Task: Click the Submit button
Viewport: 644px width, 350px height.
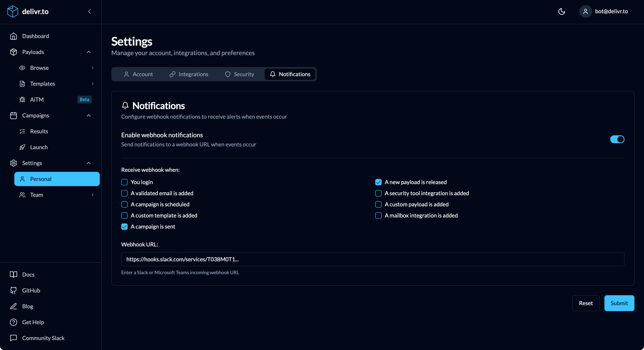Action: coord(619,303)
